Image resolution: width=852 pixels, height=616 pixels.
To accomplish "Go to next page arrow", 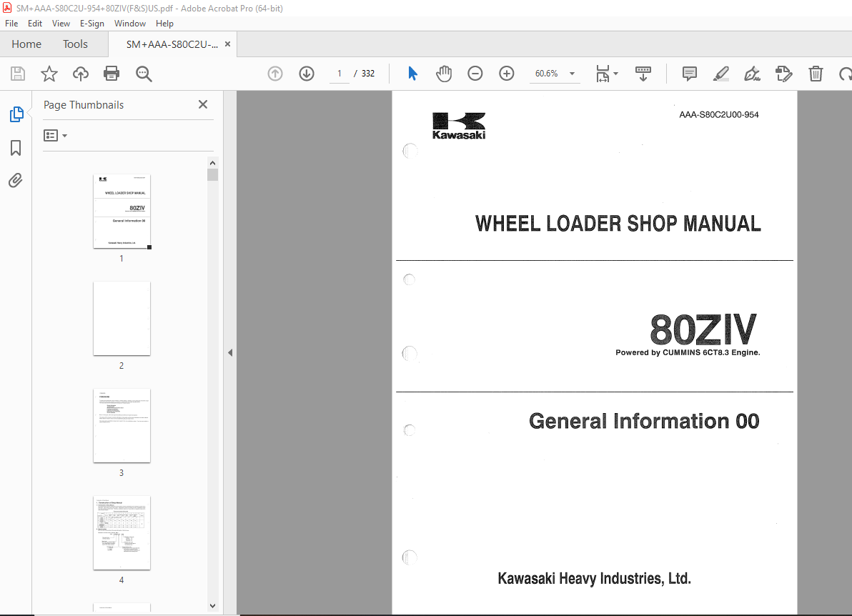I will click(307, 74).
